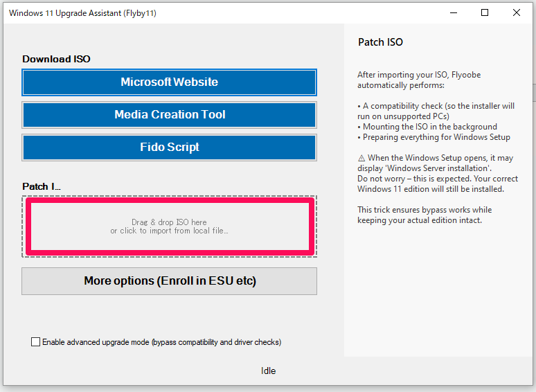This screenshot has height=392, width=536.
Task: Minimize the Upgrade Assistant window
Action: 454,12
